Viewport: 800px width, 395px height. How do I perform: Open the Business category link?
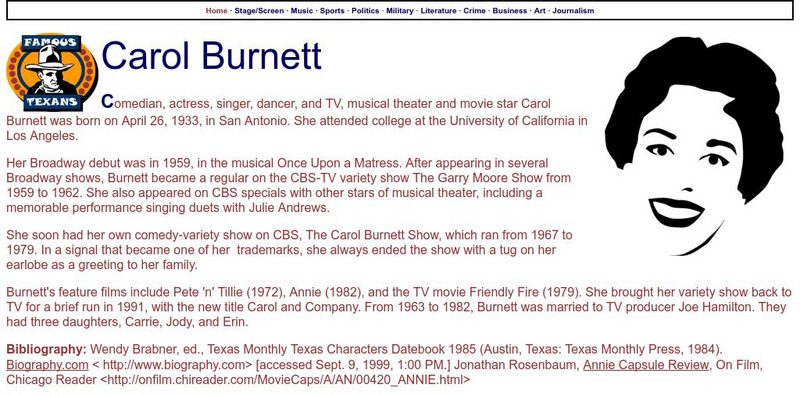510,11
